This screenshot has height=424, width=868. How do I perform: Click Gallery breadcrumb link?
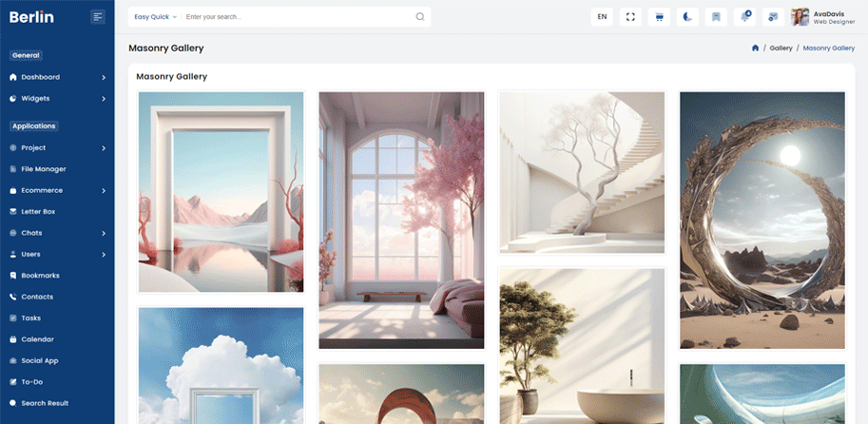pyautogui.click(x=781, y=48)
